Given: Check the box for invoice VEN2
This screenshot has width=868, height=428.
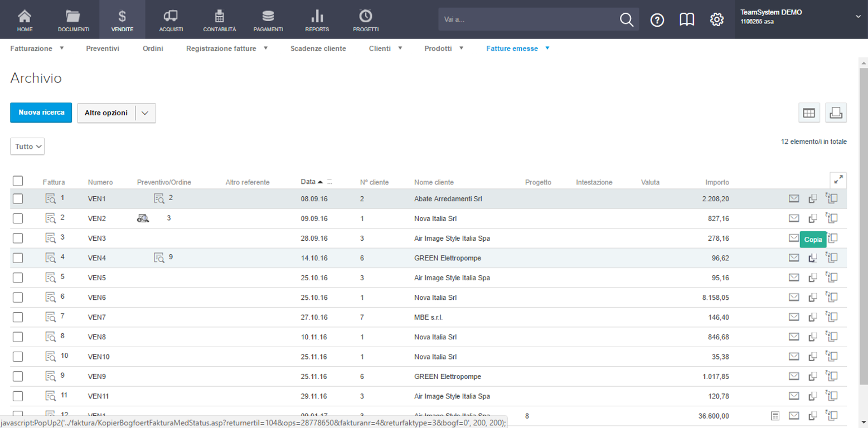Looking at the screenshot, I should pos(18,218).
